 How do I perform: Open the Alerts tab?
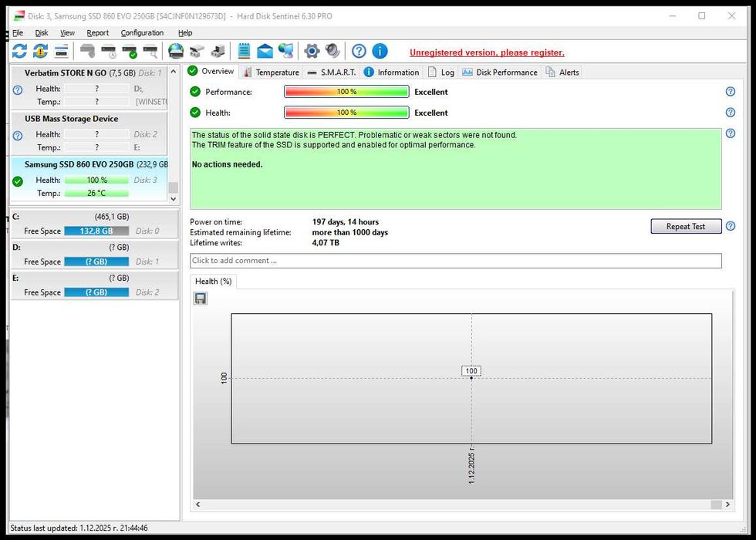562,73
